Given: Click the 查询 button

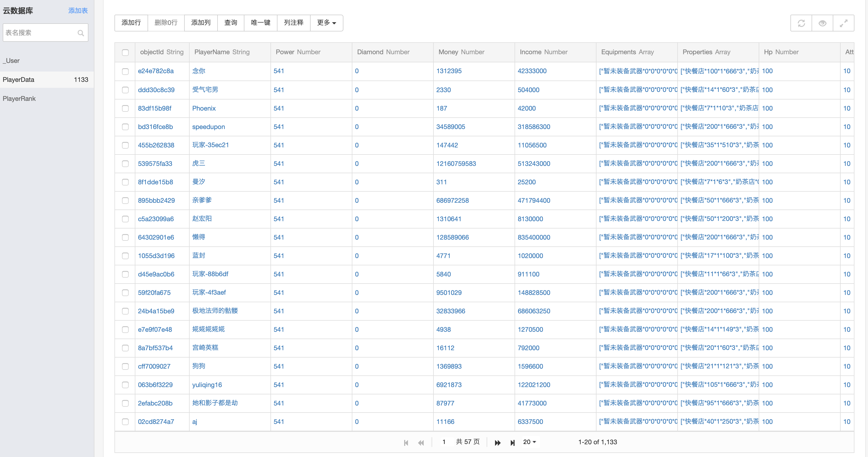Looking at the screenshot, I should 231,23.
